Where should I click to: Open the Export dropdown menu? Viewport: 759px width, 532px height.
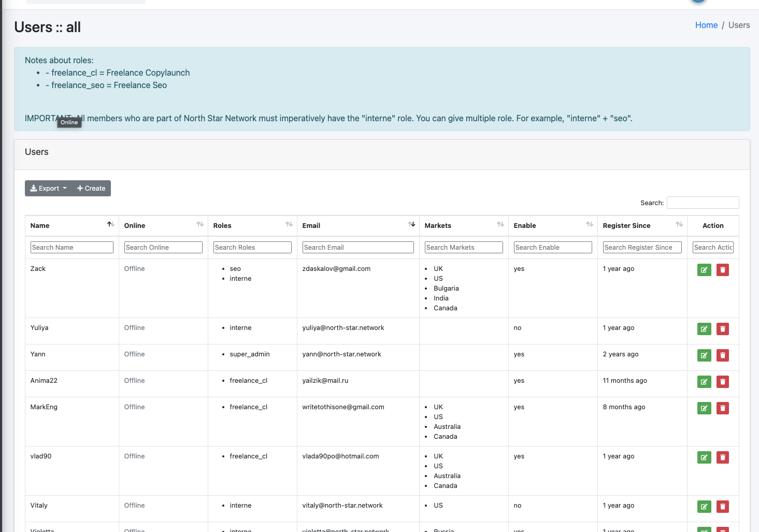[x=49, y=189]
